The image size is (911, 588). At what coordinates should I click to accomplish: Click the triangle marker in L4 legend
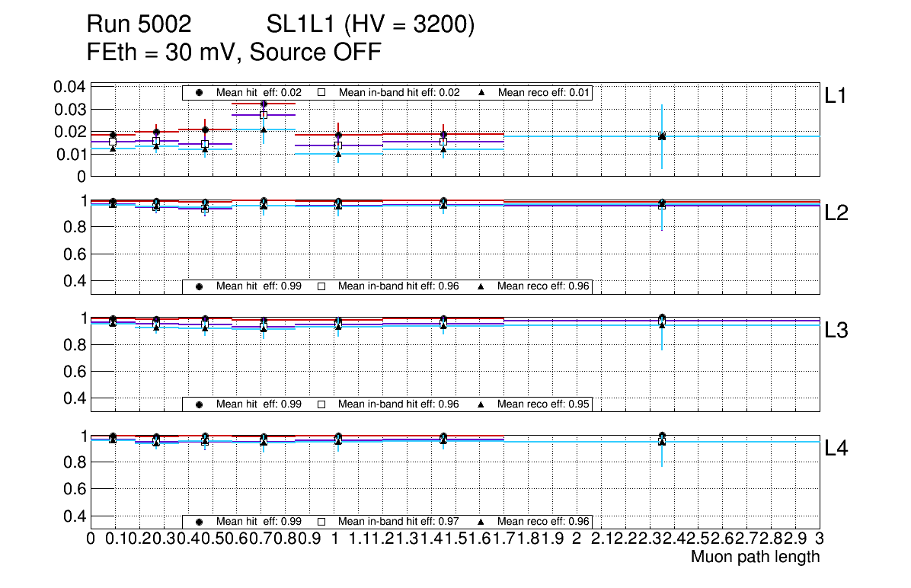pos(482,522)
